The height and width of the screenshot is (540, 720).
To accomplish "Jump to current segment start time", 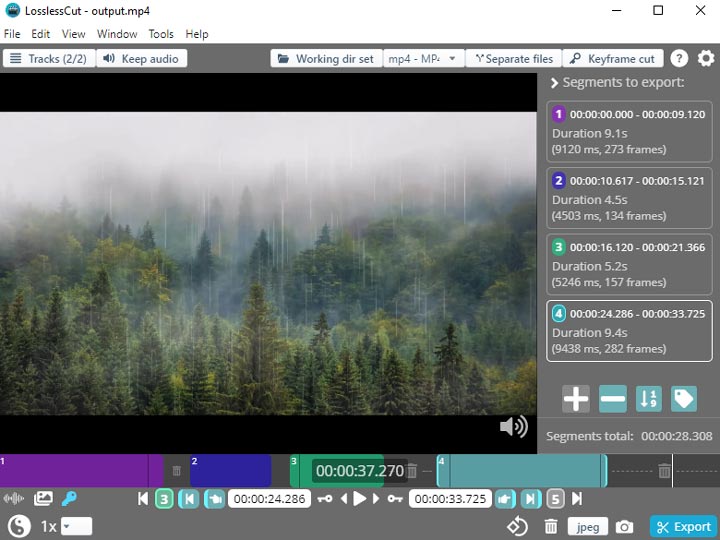I will [x=189, y=499].
